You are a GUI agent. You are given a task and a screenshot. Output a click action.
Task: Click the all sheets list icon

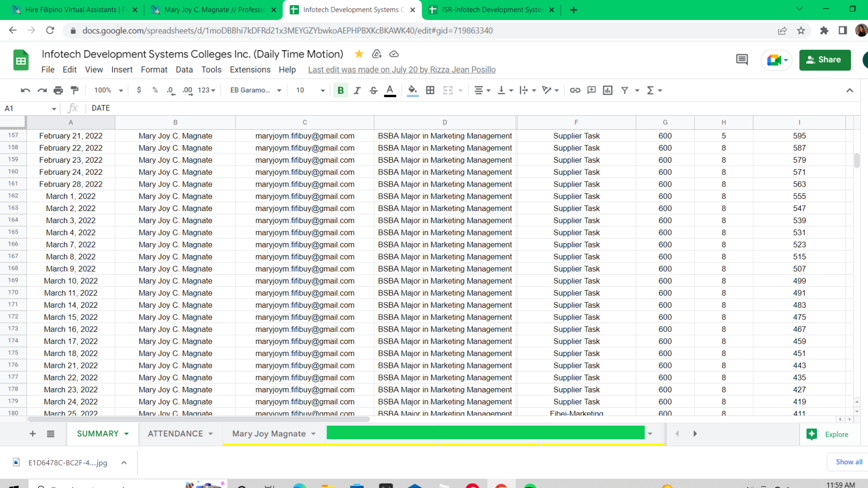click(51, 434)
